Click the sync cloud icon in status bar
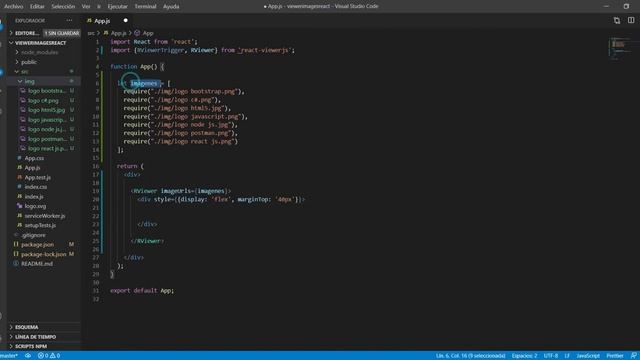The image size is (640, 360). (x=28, y=356)
